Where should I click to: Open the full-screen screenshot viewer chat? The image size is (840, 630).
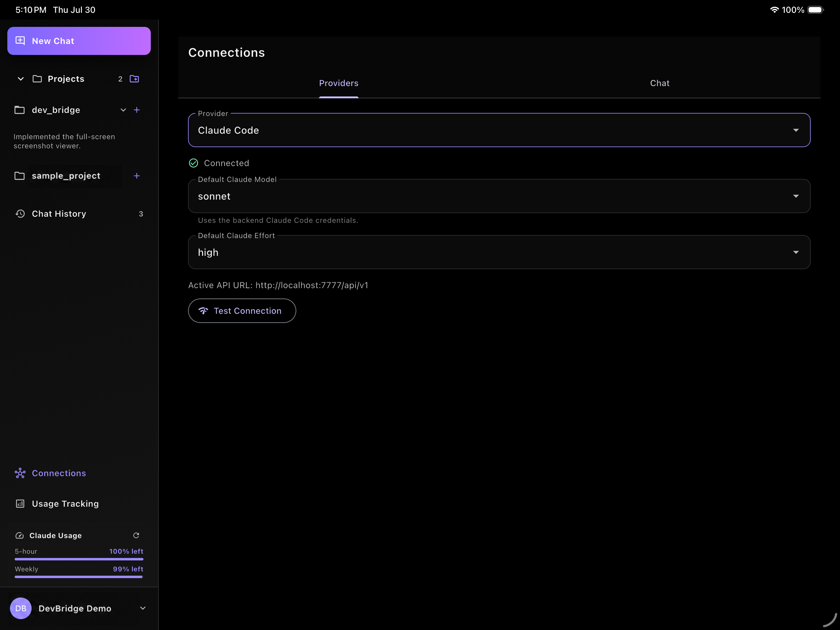click(x=64, y=141)
